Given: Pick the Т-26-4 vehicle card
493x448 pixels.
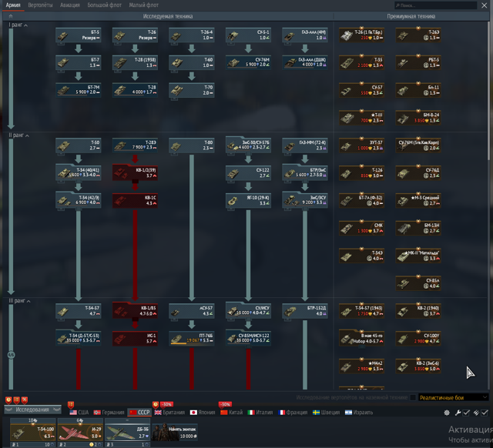Looking at the screenshot, I should click(x=192, y=35).
